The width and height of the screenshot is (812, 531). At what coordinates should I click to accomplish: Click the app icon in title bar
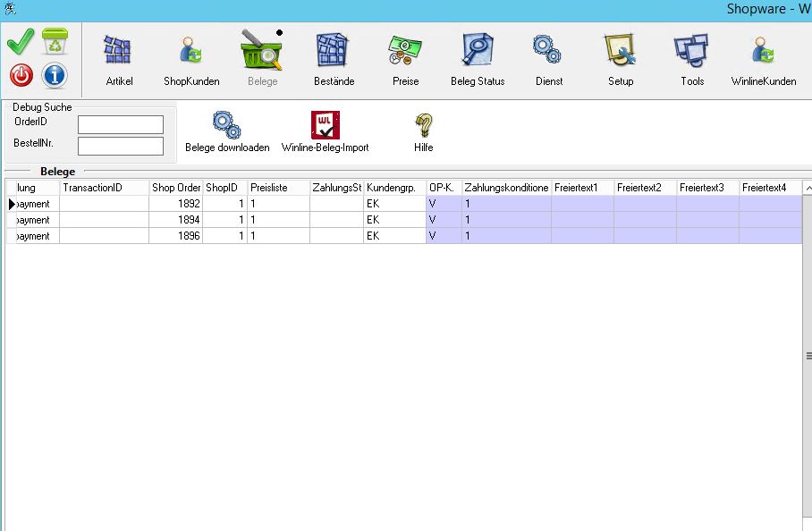click(x=9, y=8)
